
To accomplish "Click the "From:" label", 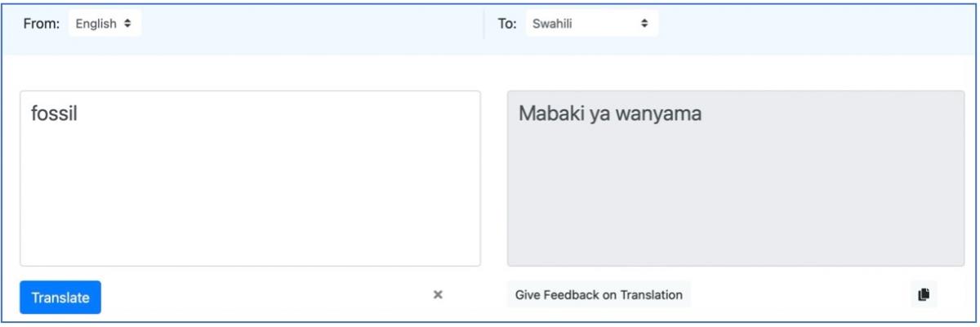I will click(41, 24).
